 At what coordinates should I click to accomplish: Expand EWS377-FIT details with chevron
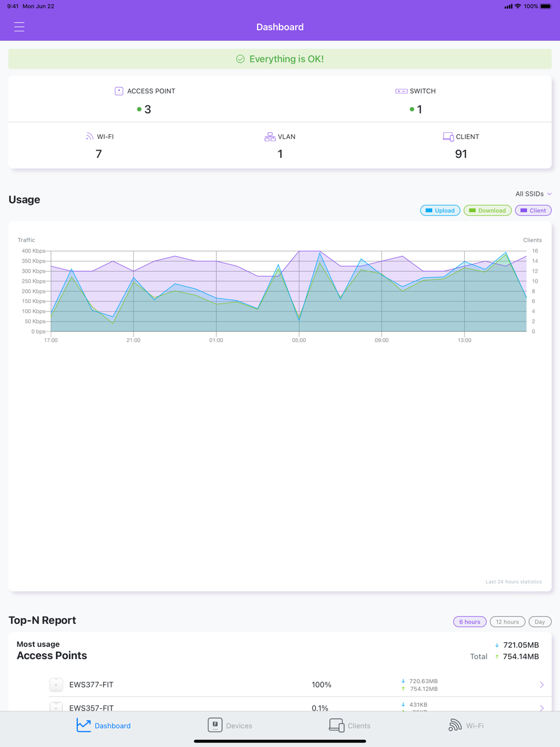pyautogui.click(x=542, y=685)
